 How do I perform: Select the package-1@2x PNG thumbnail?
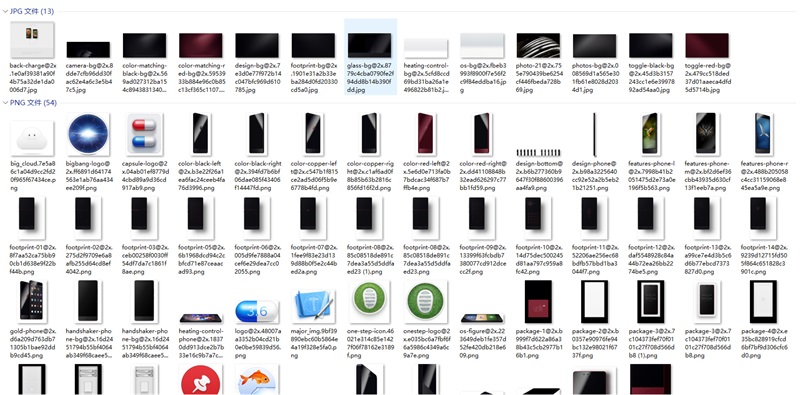538,301
